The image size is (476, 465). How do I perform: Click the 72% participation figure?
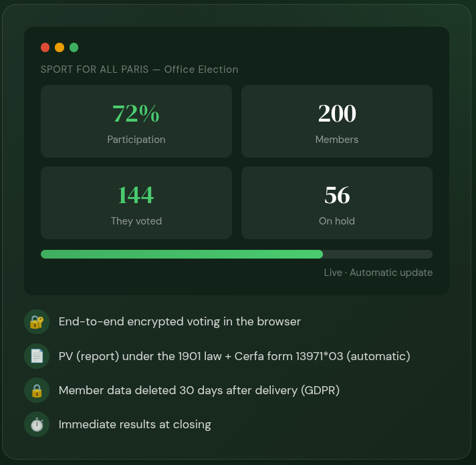(136, 114)
